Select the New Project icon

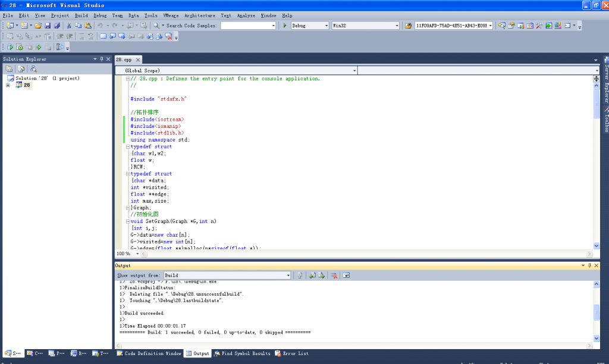[x=9, y=26]
